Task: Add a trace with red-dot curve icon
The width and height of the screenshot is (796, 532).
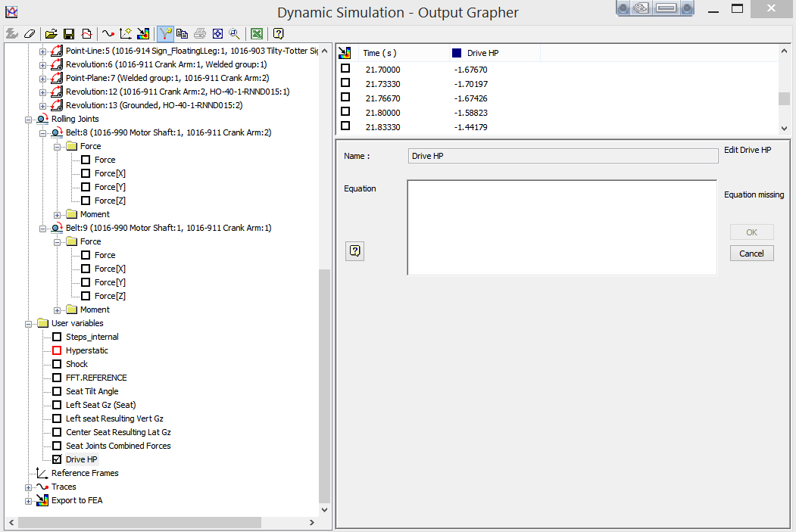Action: click(x=108, y=34)
